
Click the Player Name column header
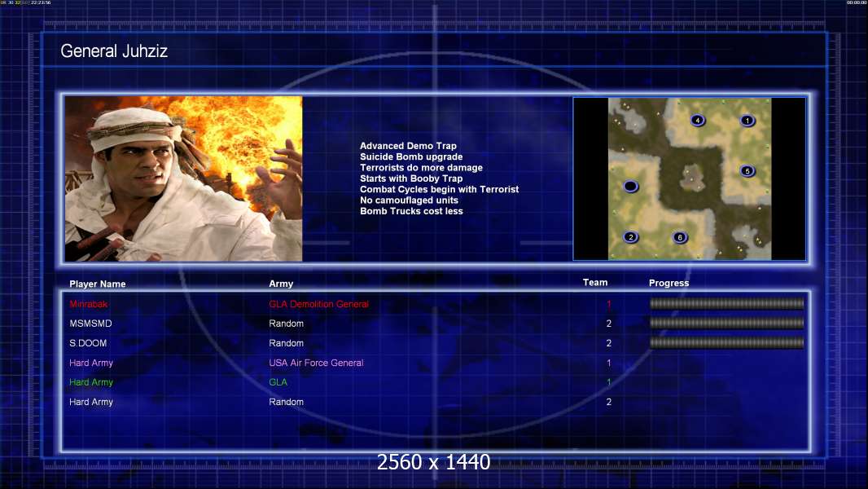pos(98,284)
